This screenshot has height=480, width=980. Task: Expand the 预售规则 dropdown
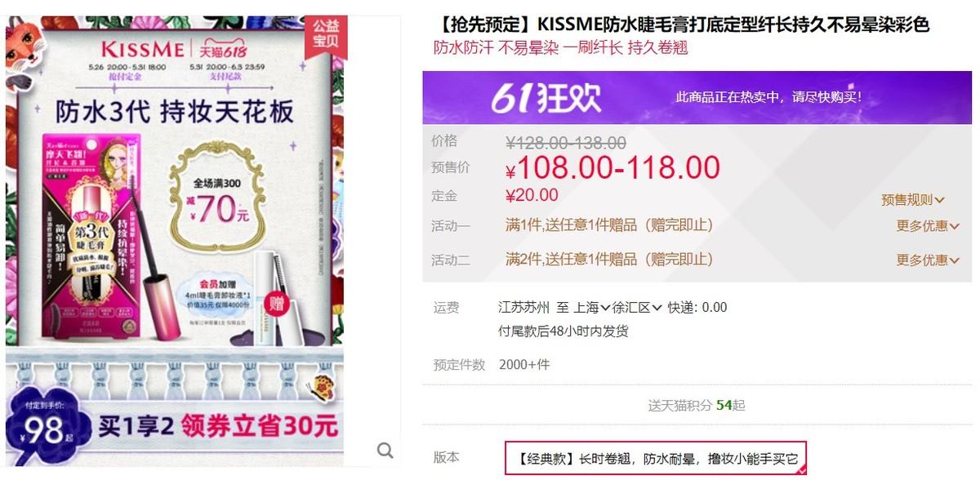point(913,199)
